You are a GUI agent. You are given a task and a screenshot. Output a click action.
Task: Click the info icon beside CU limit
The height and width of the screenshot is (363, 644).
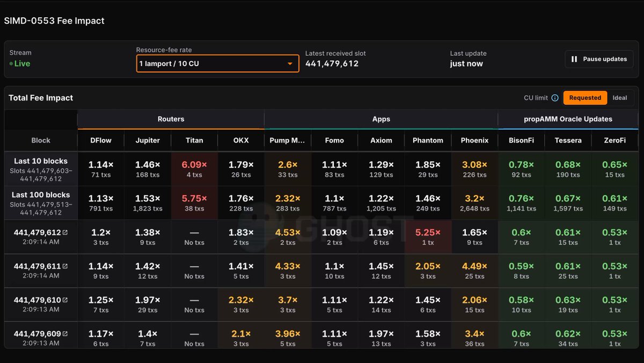555,98
